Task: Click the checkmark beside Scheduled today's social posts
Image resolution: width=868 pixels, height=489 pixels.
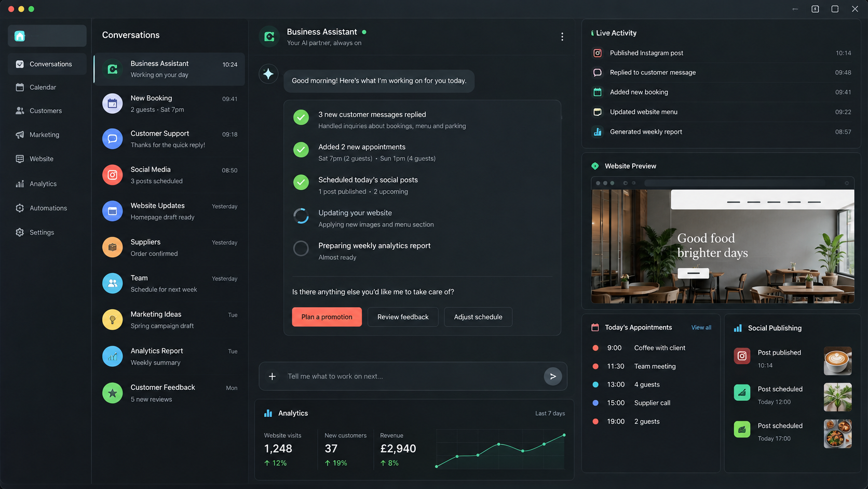Action: [x=301, y=182]
